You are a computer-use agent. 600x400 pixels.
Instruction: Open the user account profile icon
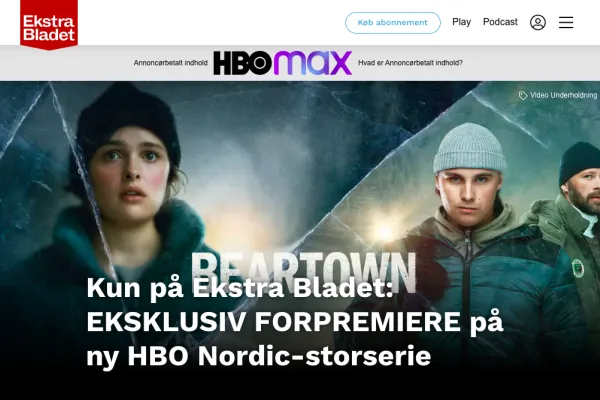click(538, 23)
